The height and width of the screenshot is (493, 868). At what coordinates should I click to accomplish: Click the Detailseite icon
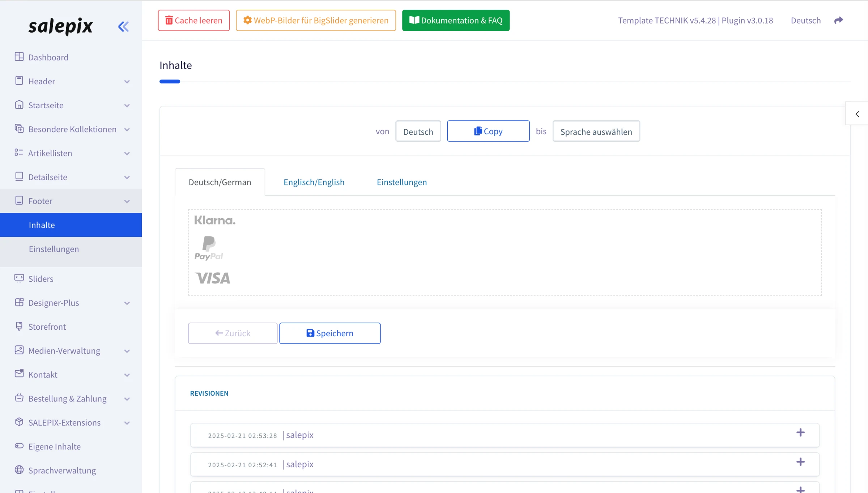[x=19, y=176]
